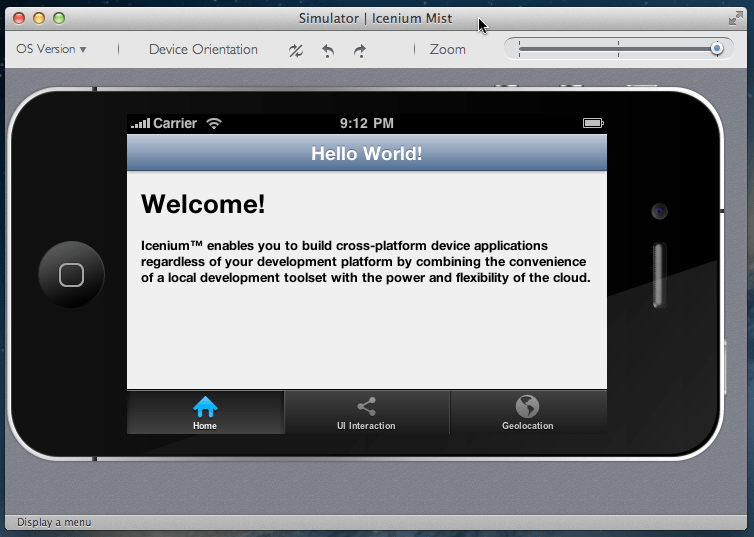The width and height of the screenshot is (754, 537).
Task: Click the Welcome! heading
Action: (203, 204)
